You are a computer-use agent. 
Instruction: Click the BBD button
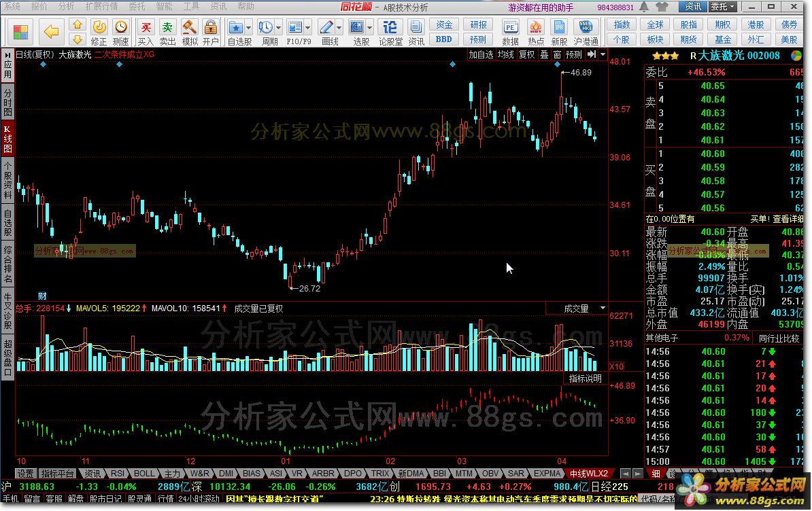pyautogui.click(x=444, y=39)
